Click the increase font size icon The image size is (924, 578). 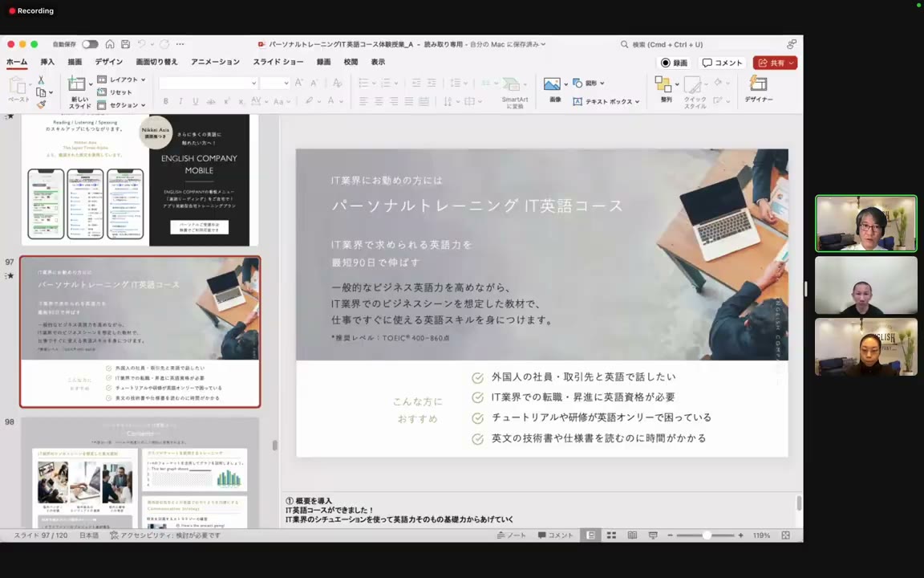pos(298,83)
